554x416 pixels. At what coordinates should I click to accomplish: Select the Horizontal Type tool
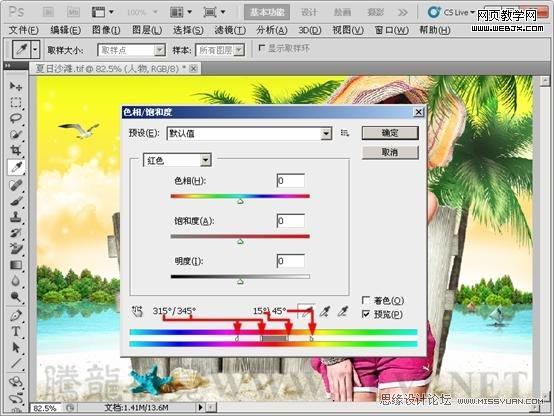[16, 332]
